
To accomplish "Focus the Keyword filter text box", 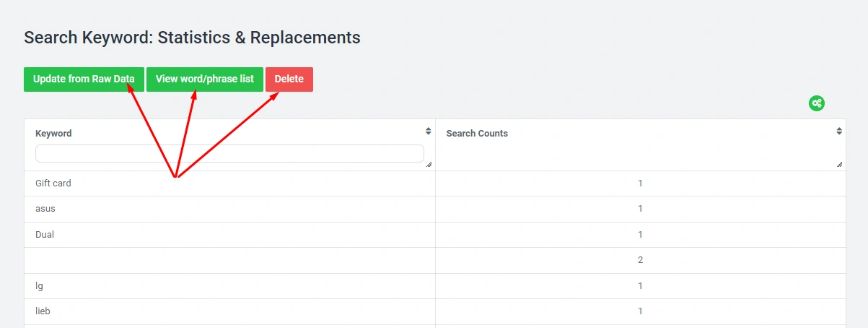I will (x=229, y=153).
